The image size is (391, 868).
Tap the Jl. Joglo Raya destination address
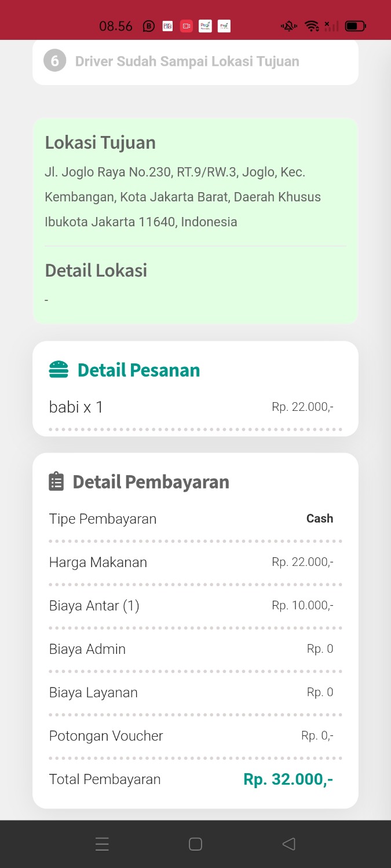coord(182,197)
